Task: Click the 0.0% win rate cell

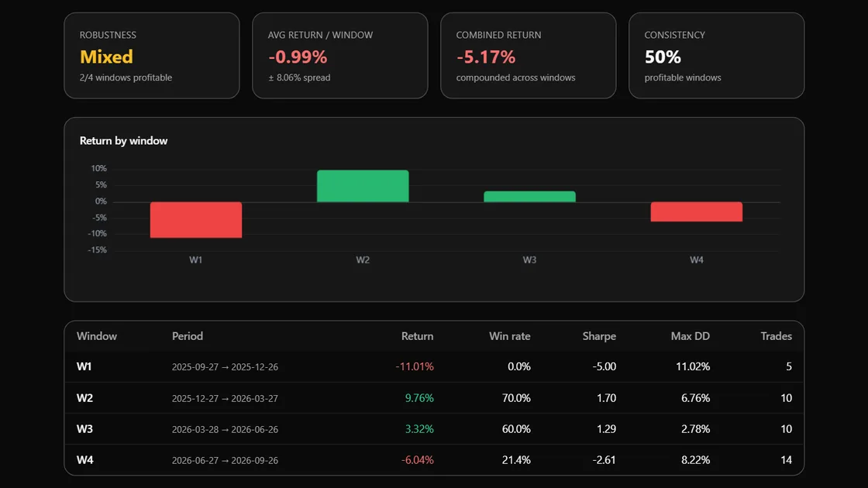Action: coord(518,366)
